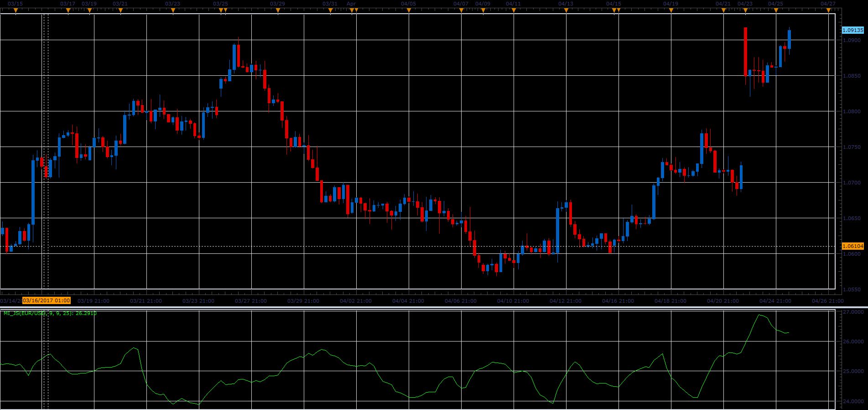
Task: Click the orange marker under 03/15
Action: 16,11
